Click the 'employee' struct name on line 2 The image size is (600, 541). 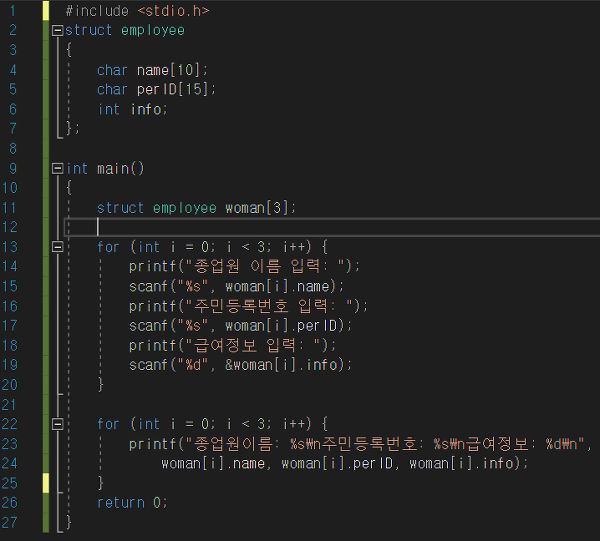(x=153, y=30)
